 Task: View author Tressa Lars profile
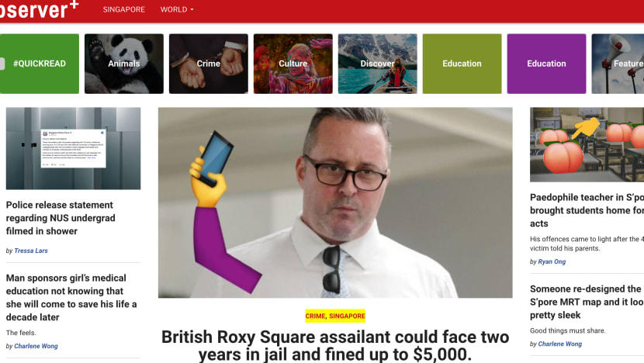click(31, 251)
